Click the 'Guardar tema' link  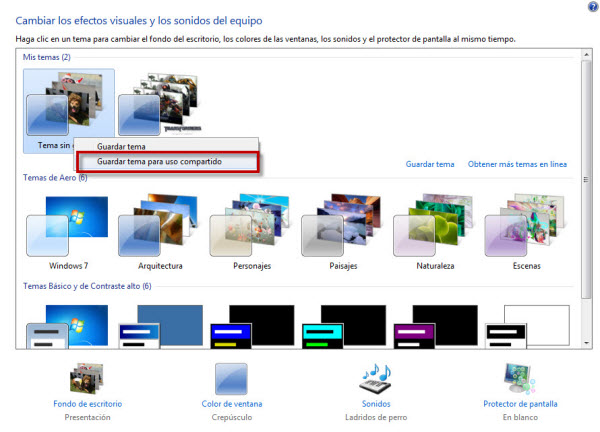(430, 164)
